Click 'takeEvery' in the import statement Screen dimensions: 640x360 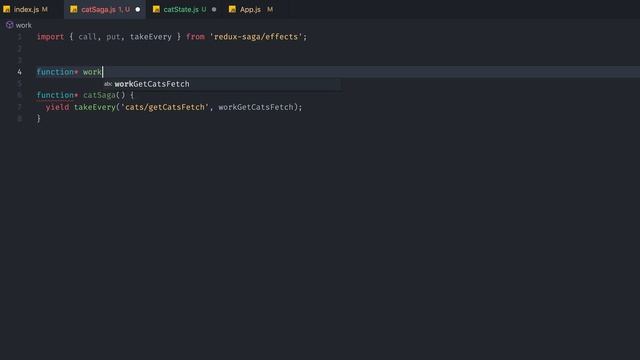tap(151, 37)
